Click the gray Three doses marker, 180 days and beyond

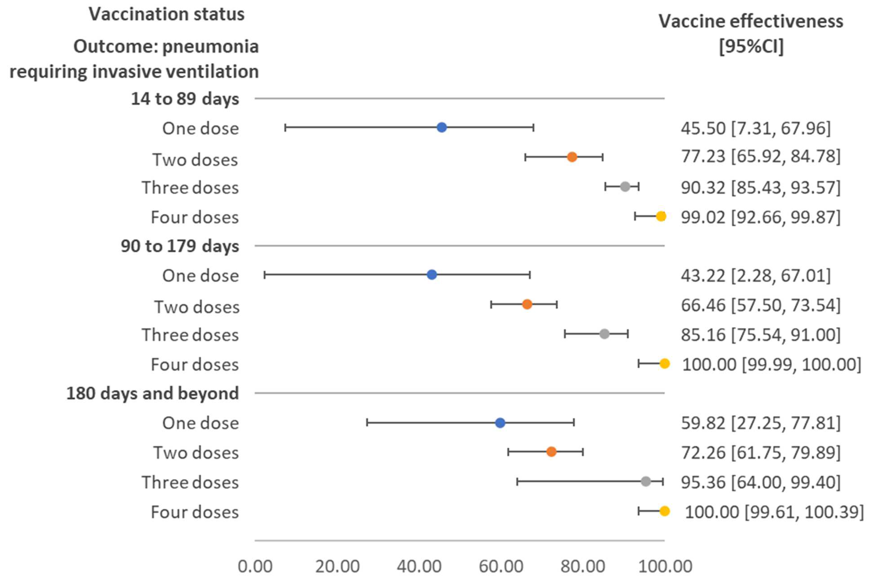click(646, 482)
